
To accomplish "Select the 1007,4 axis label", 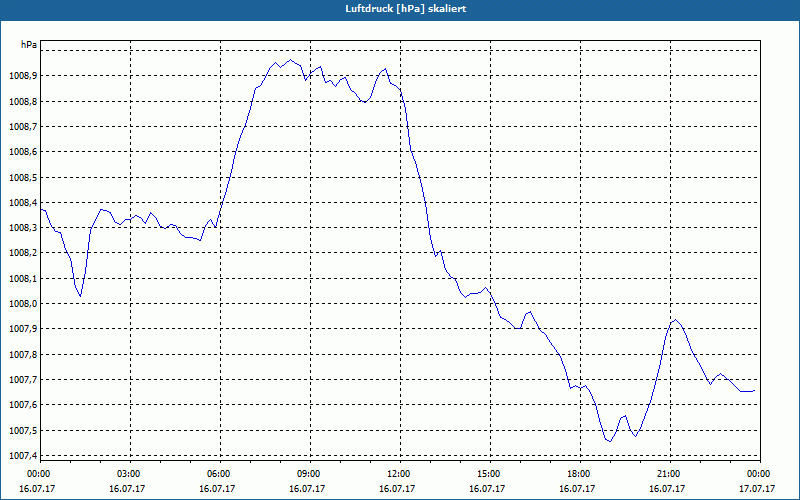I will tap(23, 456).
